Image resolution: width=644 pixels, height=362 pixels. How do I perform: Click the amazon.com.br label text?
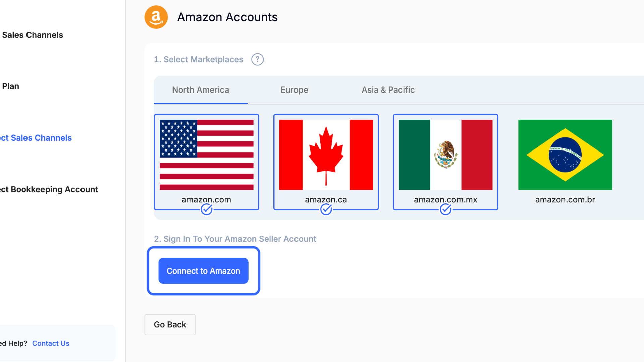click(565, 200)
